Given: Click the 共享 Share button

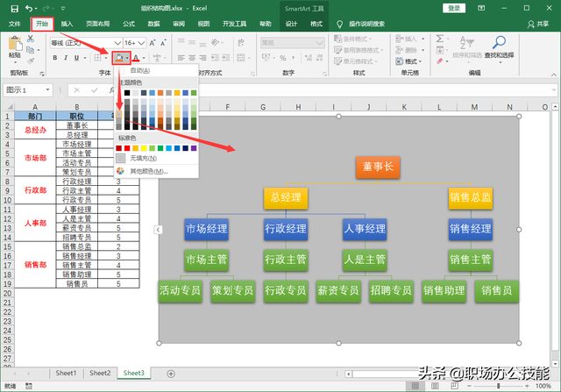Looking at the screenshot, I should point(538,24).
